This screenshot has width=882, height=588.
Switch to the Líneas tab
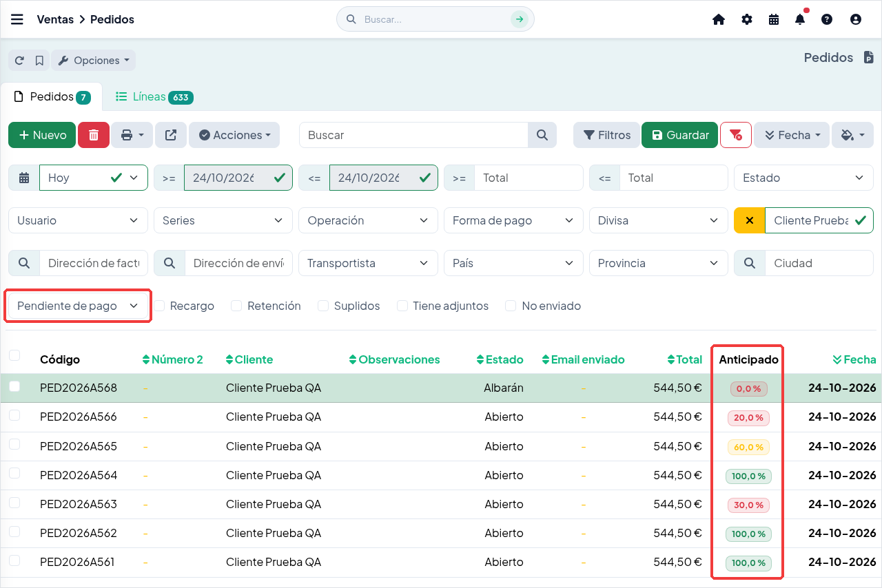154,97
